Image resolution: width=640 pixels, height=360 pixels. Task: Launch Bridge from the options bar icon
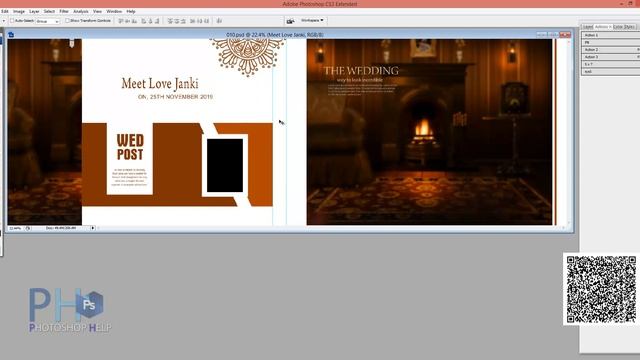(x=290, y=21)
